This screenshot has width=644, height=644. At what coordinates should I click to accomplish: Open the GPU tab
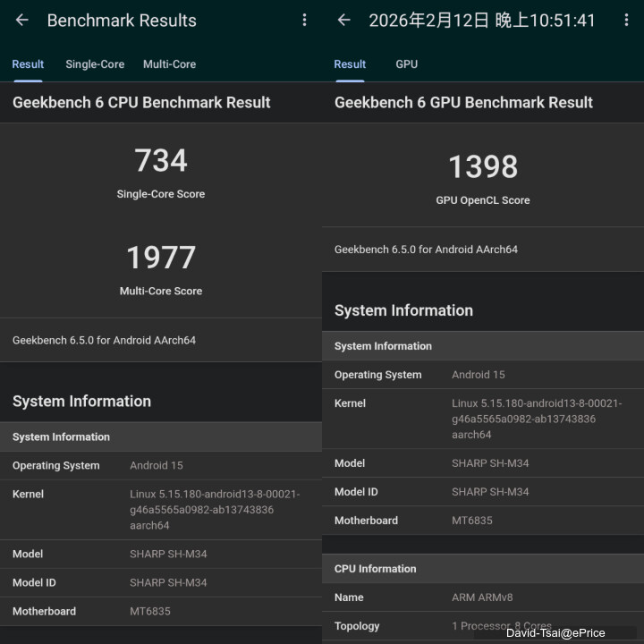[x=406, y=64]
